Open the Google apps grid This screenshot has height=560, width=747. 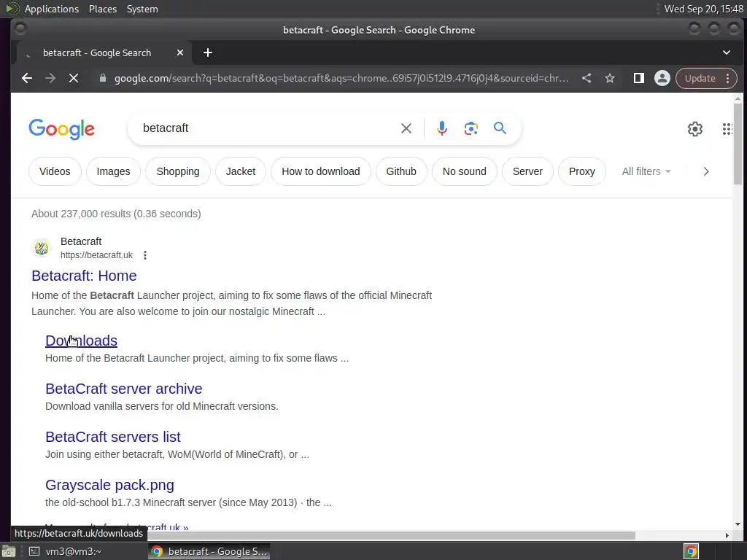(727, 128)
